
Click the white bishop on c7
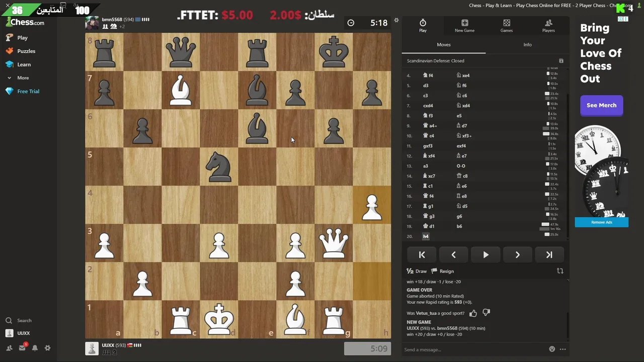coord(181,90)
